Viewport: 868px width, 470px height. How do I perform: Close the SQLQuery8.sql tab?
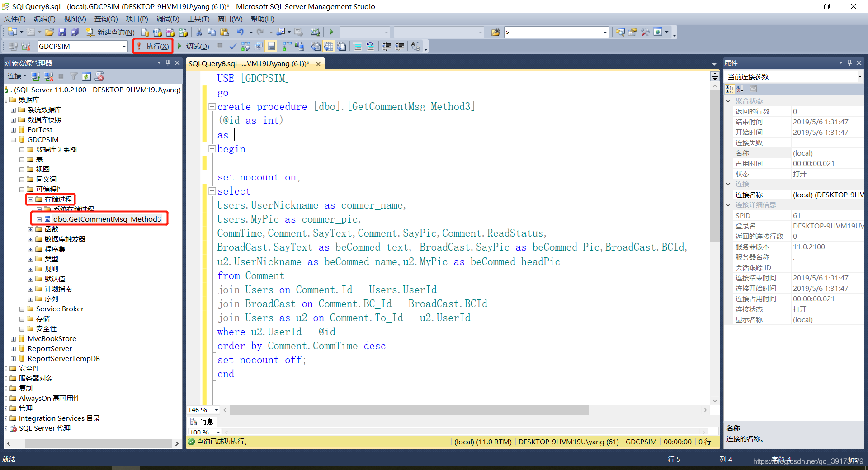coord(318,64)
